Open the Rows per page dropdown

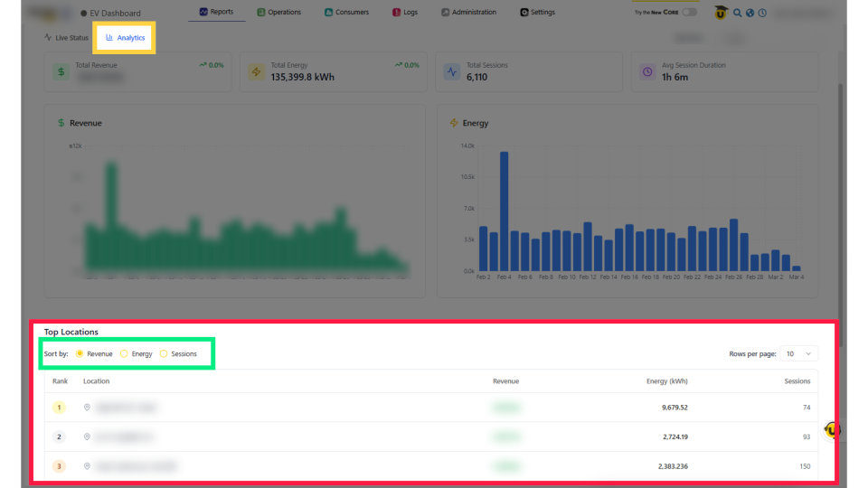[x=798, y=354]
